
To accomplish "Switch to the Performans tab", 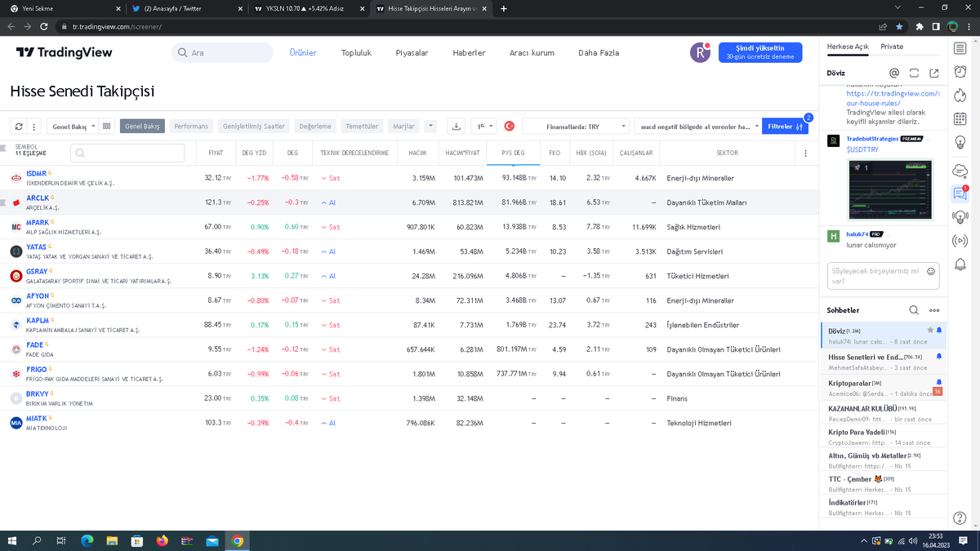I will click(x=191, y=127).
